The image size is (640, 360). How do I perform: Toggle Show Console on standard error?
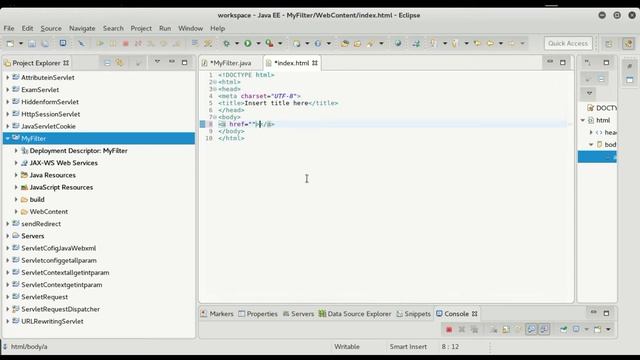coord(544,329)
